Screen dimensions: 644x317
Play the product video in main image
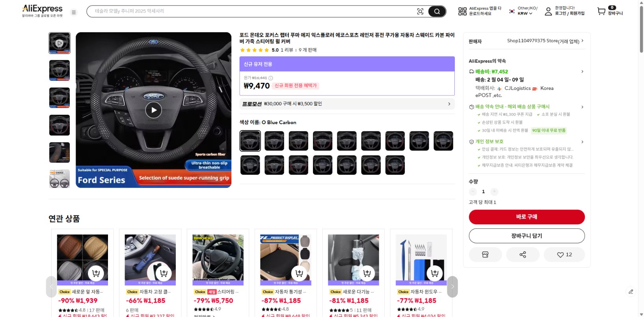[x=154, y=110]
